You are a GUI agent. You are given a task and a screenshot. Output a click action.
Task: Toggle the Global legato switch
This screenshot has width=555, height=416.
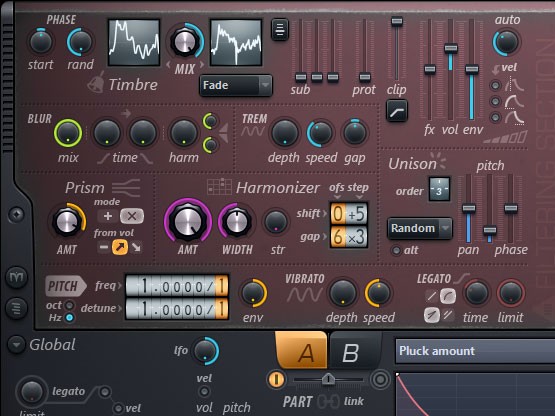(x=105, y=392)
